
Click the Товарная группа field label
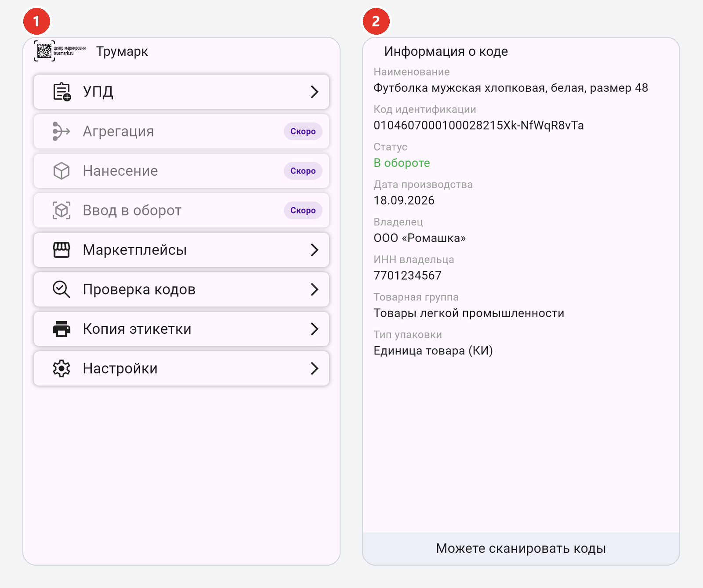click(416, 297)
